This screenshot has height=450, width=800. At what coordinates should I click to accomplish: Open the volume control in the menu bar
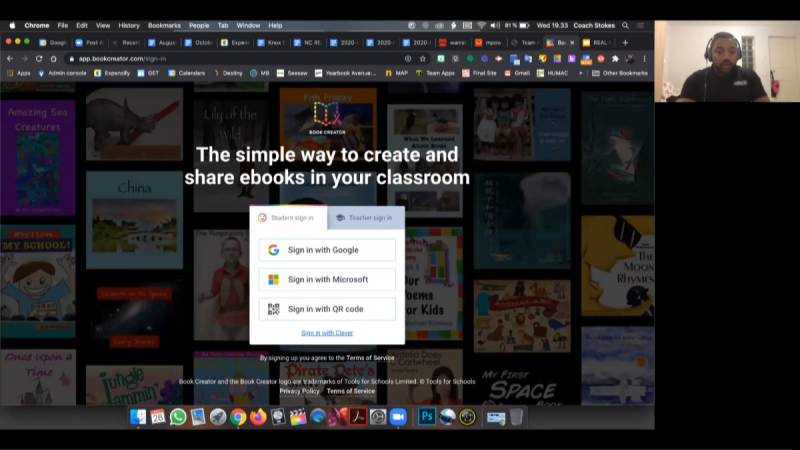click(495, 26)
